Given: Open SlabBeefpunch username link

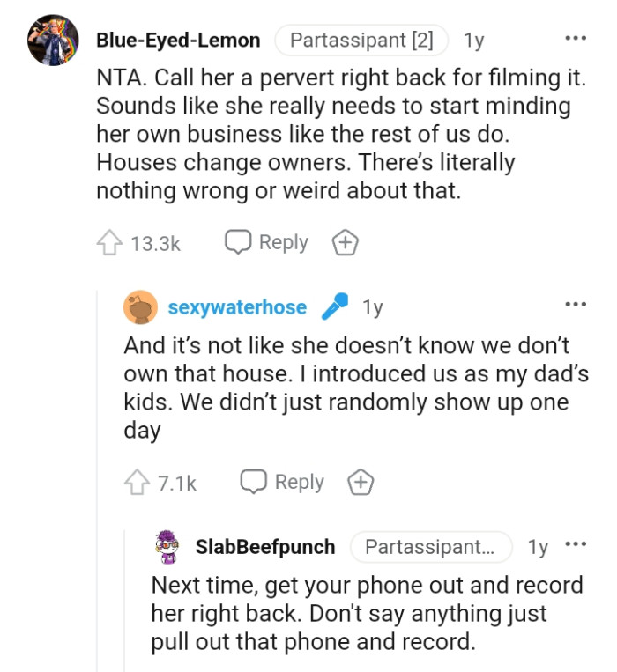Looking at the screenshot, I should point(265,547).
